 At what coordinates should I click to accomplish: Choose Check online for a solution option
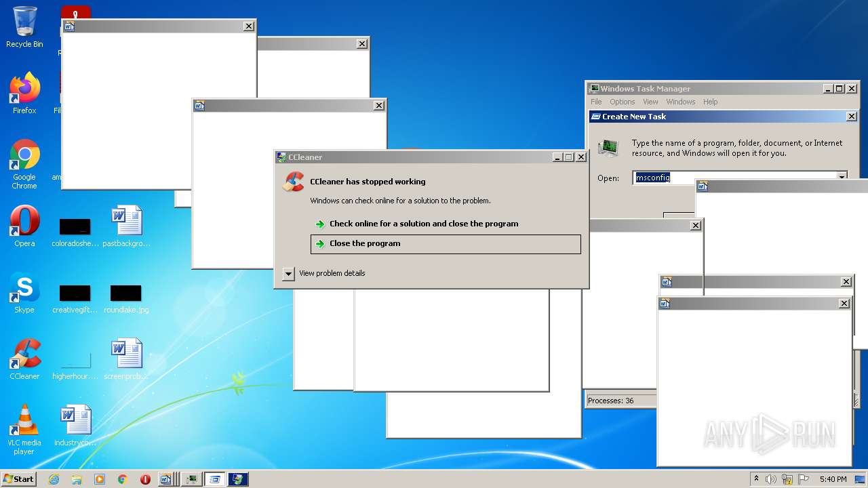point(424,224)
